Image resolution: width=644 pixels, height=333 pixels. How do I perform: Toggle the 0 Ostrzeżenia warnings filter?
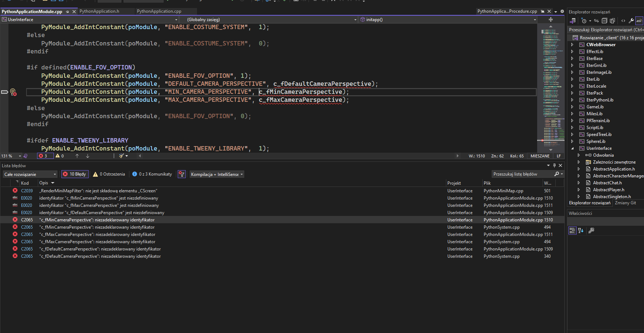(x=109, y=174)
